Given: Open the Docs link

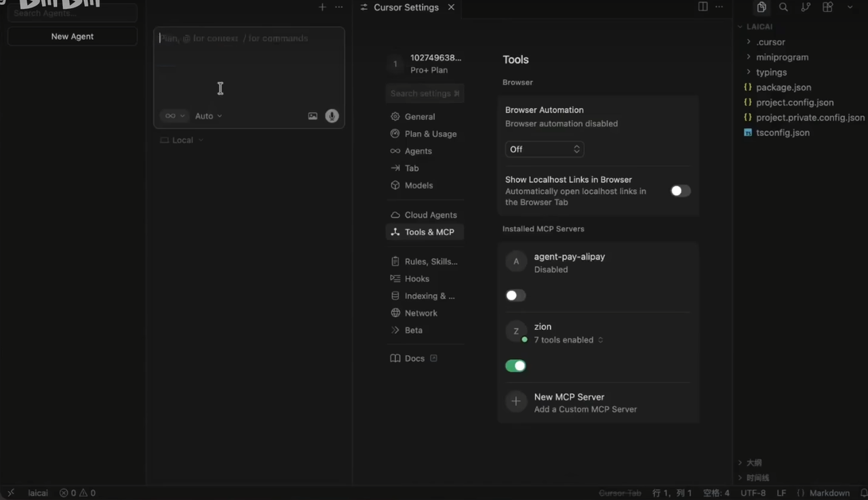Looking at the screenshot, I should click(x=414, y=358).
